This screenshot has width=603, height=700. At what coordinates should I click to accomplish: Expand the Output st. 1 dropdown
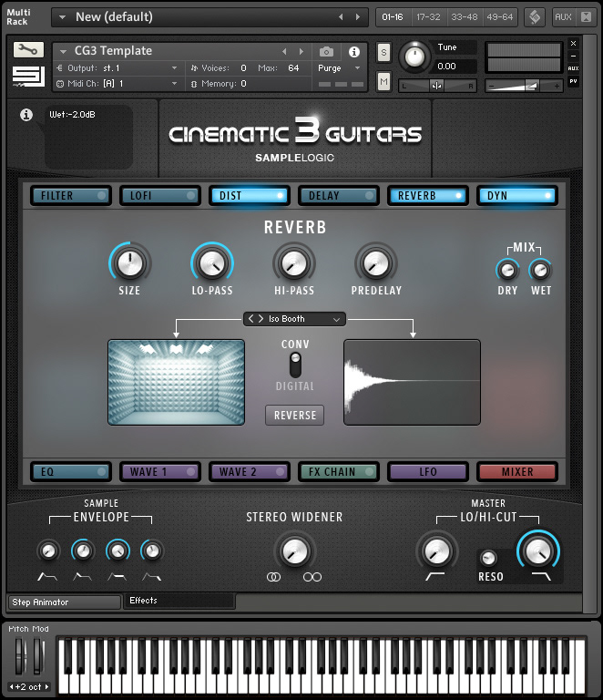click(x=174, y=68)
